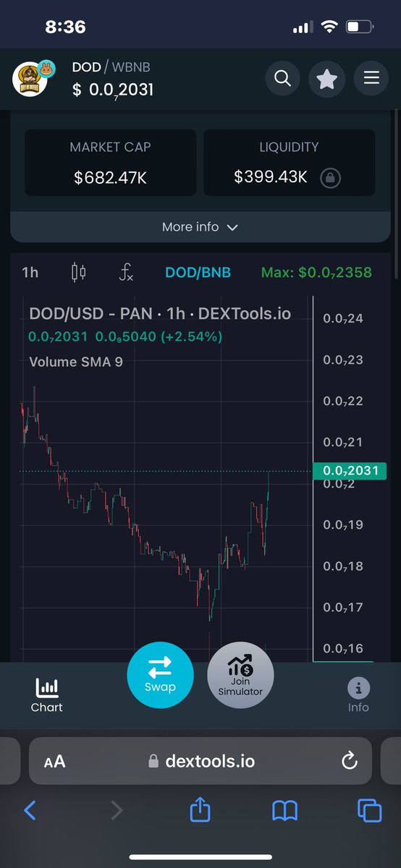This screenshot has height=868, width=401.
Task: Open the fx indicators button
Action: point(126,273)
